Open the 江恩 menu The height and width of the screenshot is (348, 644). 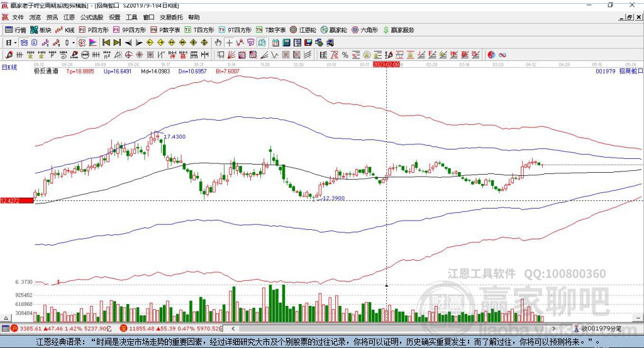[69, 17]
